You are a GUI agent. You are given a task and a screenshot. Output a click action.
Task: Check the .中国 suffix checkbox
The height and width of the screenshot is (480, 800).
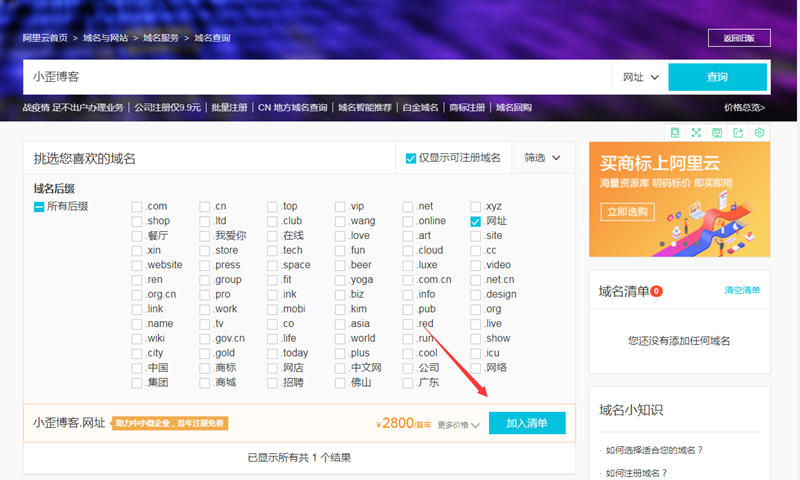[x=137, y=368]
